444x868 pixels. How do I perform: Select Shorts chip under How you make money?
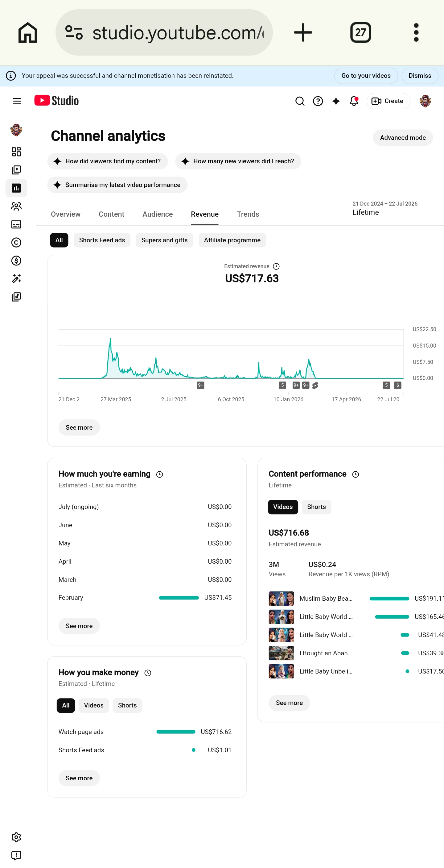pyautogui.click(x=127, y=706)
